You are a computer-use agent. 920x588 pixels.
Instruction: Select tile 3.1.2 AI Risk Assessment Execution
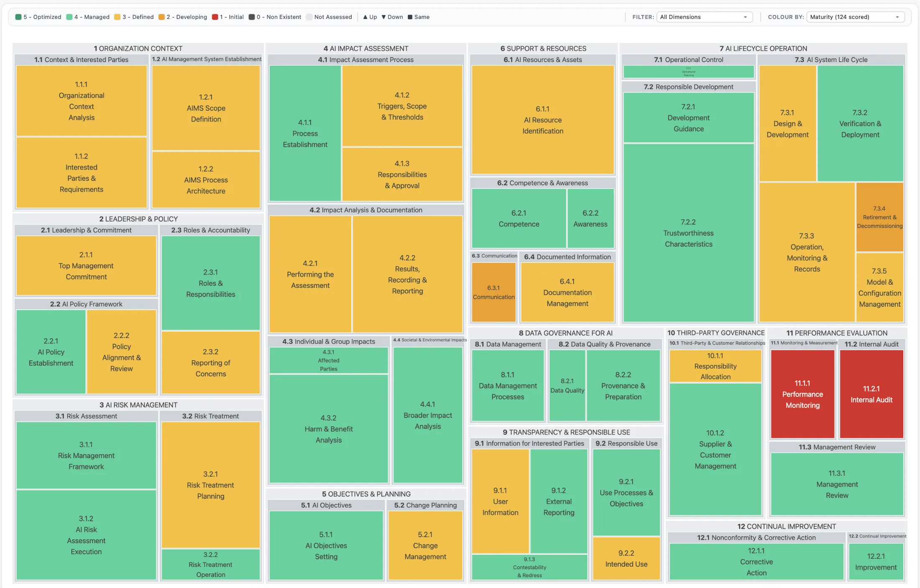click(86, 535)
